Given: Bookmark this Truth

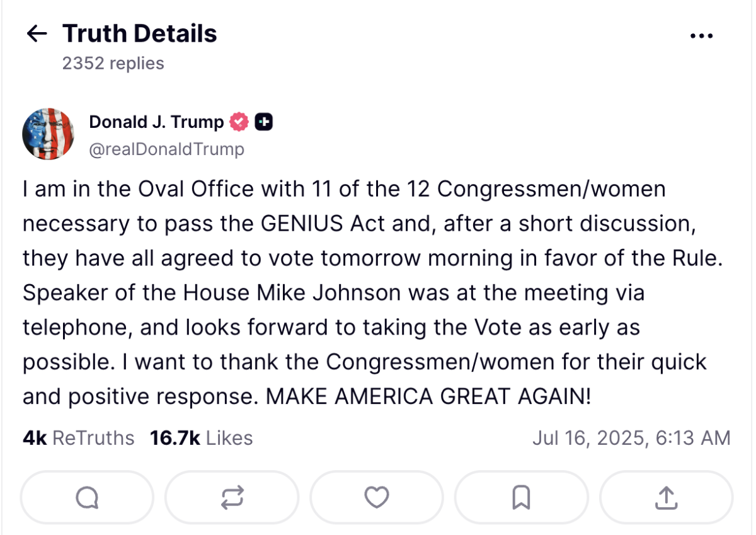Looking at the screenshot, I should coord(521,497).
